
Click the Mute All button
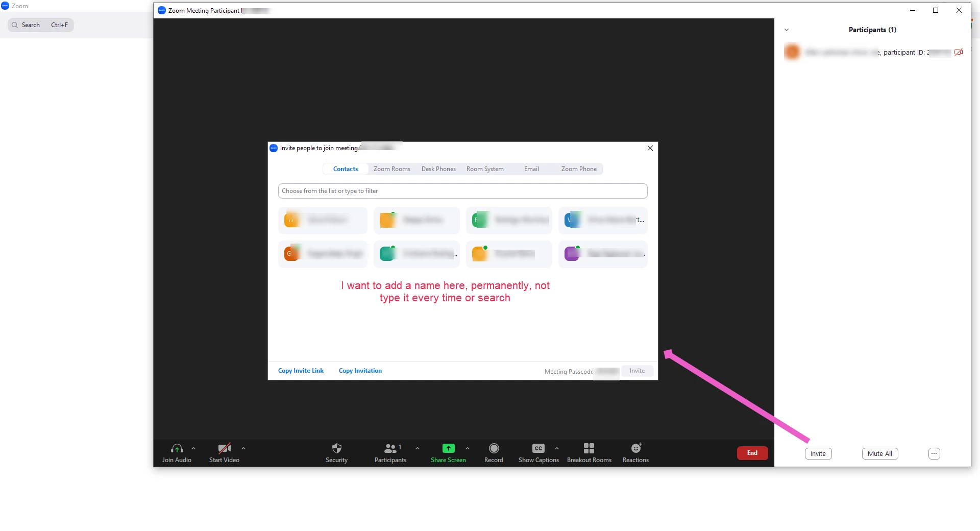coord(880,453)
